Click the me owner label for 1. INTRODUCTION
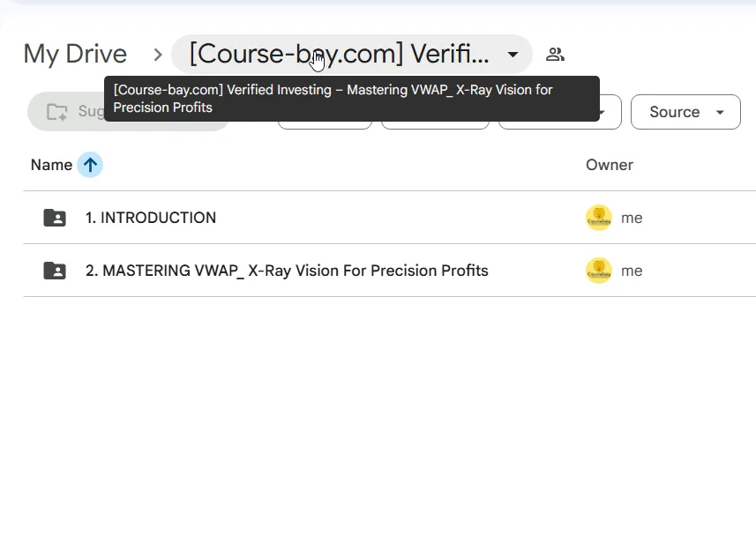The width and height of the screenshot is (756, 535). coord(632,218)
